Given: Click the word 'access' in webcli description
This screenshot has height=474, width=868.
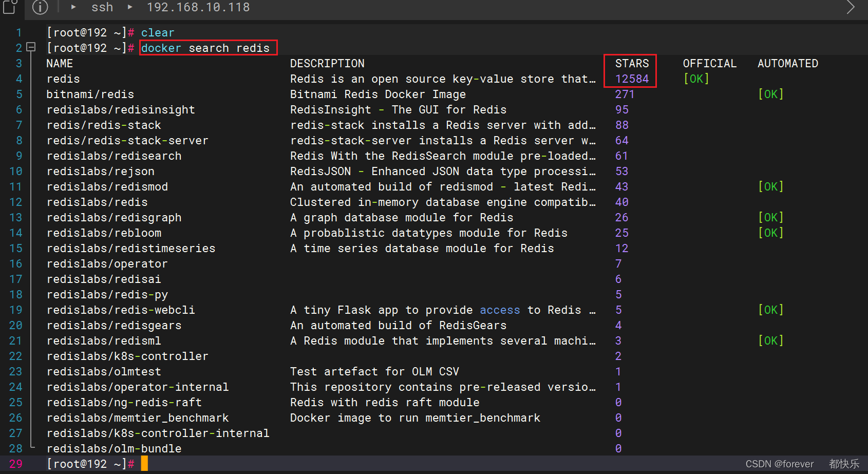Looking at the screenshot, I should [500, 310].
